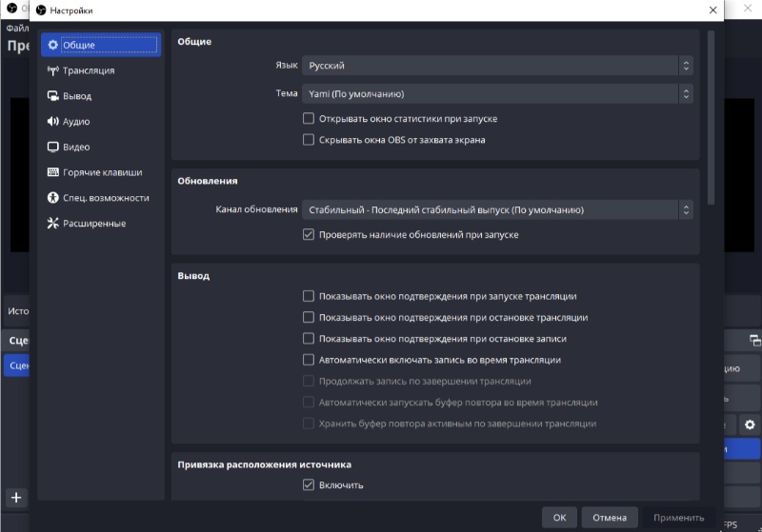Open the Трансляция settings section

click(101, 70)
